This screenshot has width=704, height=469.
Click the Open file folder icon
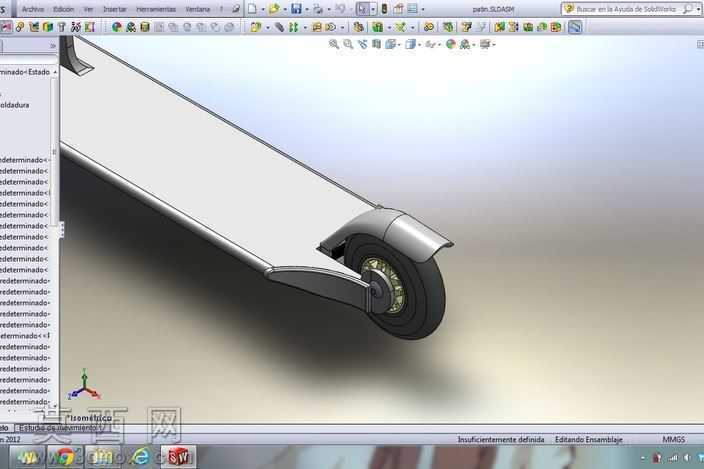tap(274, 9)
